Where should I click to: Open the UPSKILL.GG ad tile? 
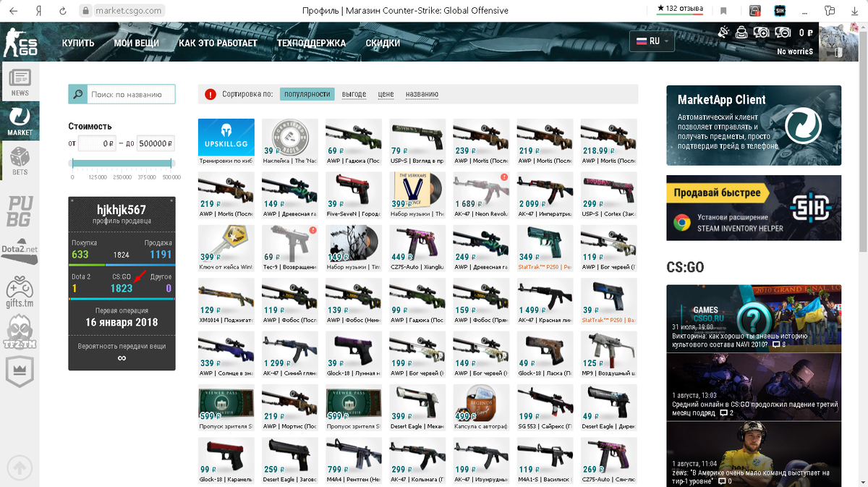click(x=226, y=142)
